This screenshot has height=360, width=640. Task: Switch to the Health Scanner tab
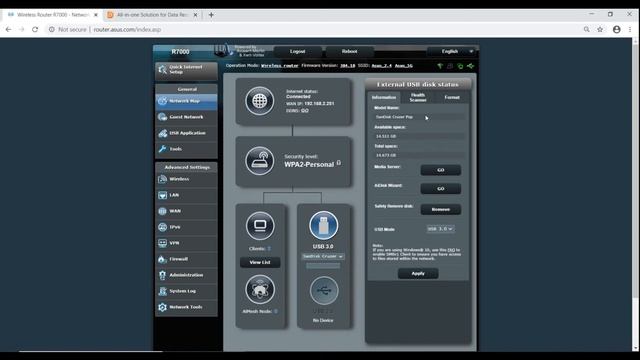418,97
